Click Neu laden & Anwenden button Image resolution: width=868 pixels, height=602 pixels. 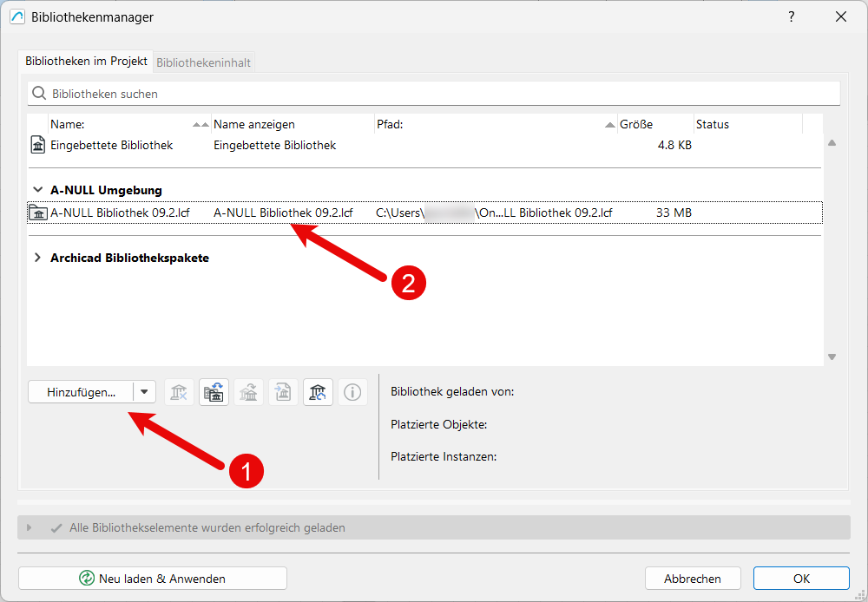pos(153,579)
